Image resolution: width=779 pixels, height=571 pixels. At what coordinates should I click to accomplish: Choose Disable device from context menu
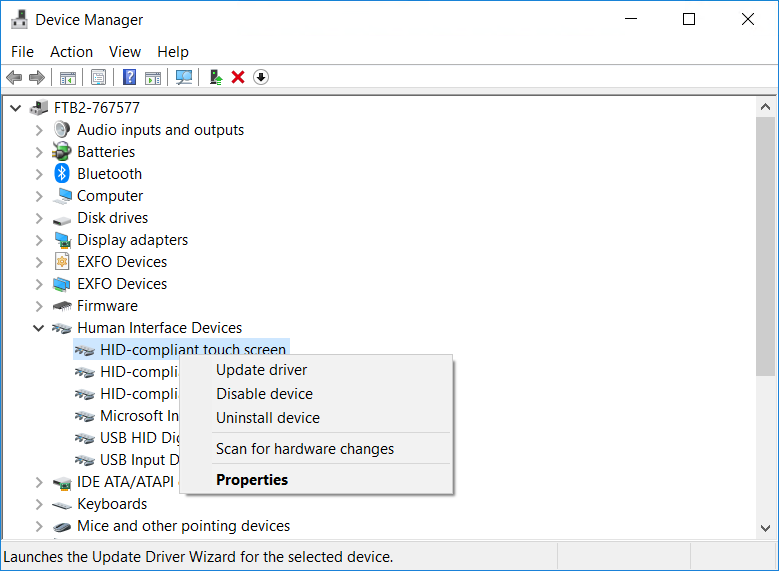[316, 394]
